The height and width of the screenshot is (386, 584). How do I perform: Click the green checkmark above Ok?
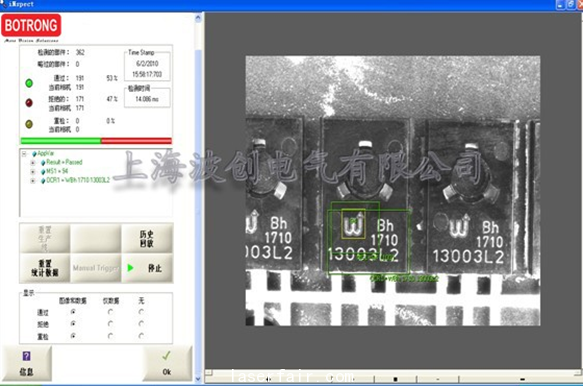pyautogui.click(x=166, y=356)
